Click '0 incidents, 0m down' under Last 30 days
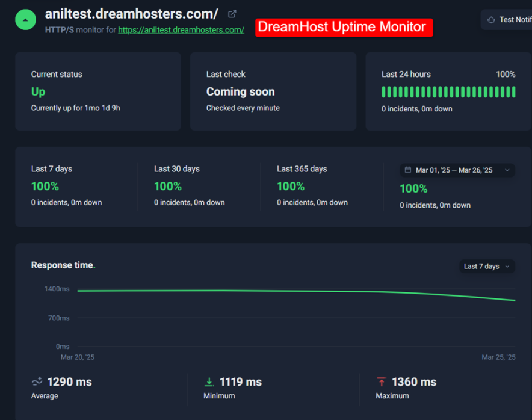 tap(190, 203)
